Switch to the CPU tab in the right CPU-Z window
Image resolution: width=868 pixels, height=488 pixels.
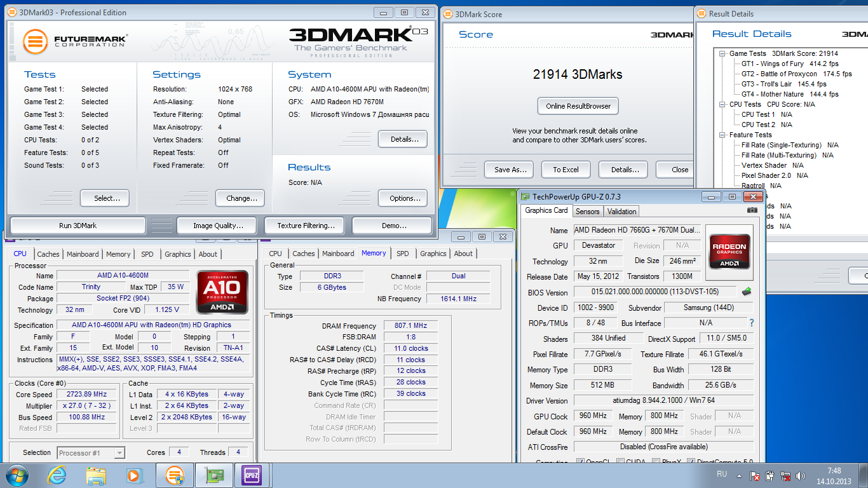click(276, 254)
